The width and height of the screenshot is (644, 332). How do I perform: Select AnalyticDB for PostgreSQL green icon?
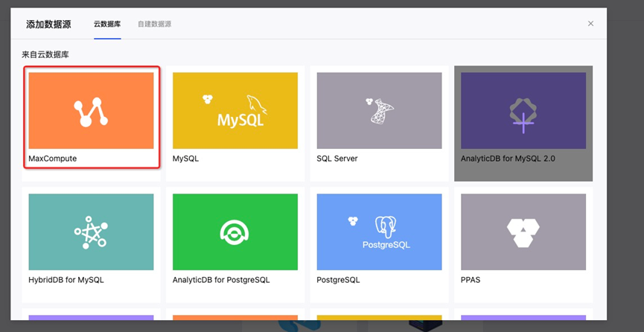[x=235, y=232]
